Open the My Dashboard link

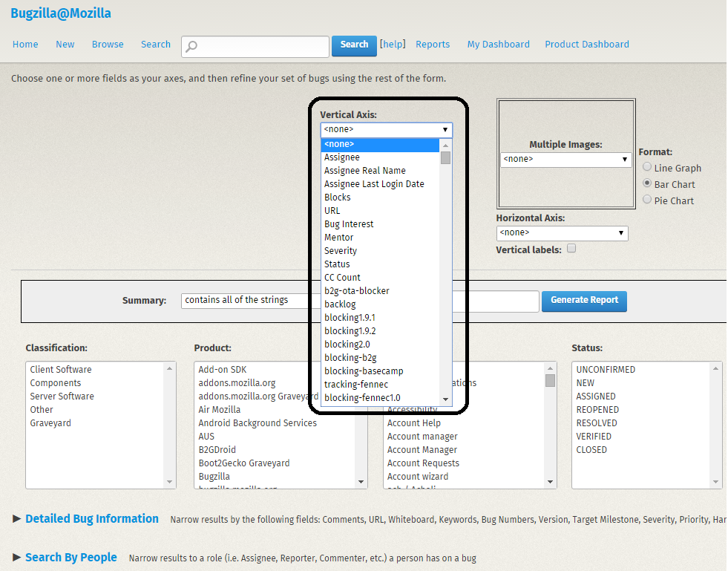click(x=498, y=44)
